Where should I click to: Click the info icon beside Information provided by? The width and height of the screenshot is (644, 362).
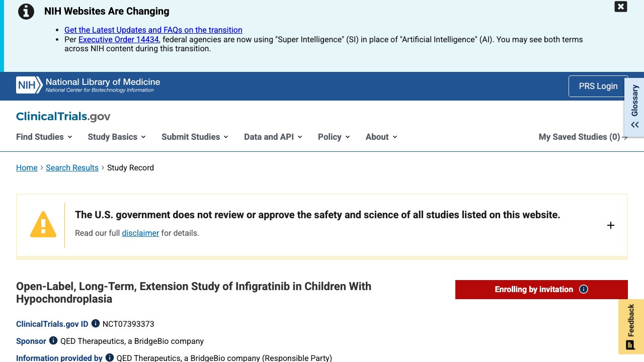[x=110, y=357]
